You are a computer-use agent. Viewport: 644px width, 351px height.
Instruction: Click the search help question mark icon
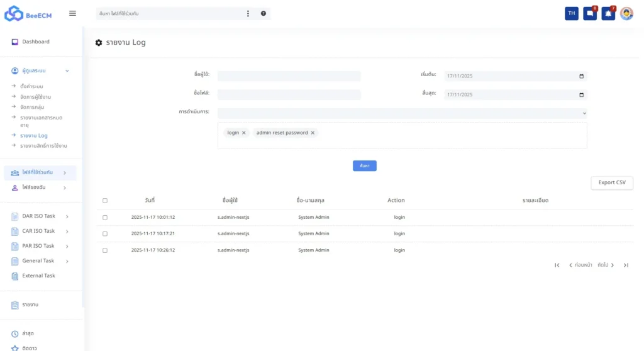264,13
